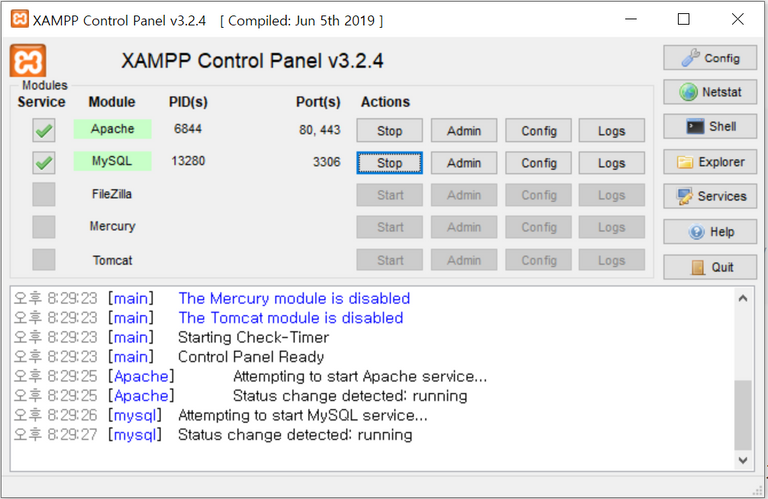Click the [Apache] tag of 'Status change detected' line
768x499 pixels.
(141, 396)
